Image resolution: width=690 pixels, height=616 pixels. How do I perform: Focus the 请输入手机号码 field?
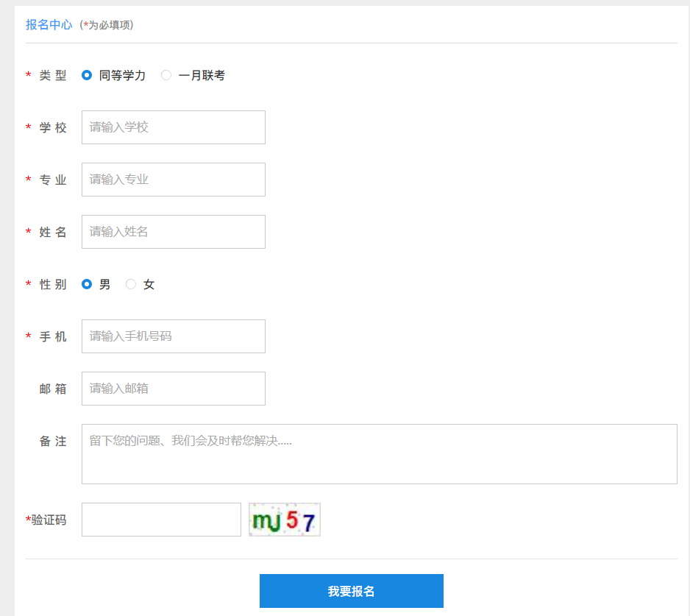coord(173,336)
